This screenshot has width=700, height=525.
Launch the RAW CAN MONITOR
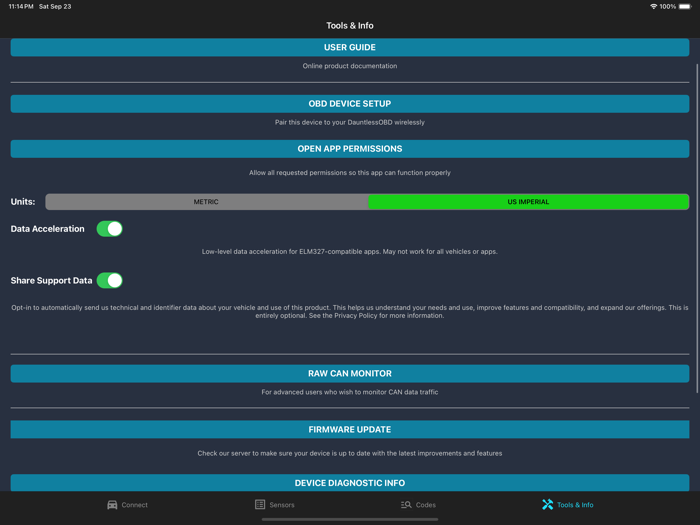pos(350,373)
